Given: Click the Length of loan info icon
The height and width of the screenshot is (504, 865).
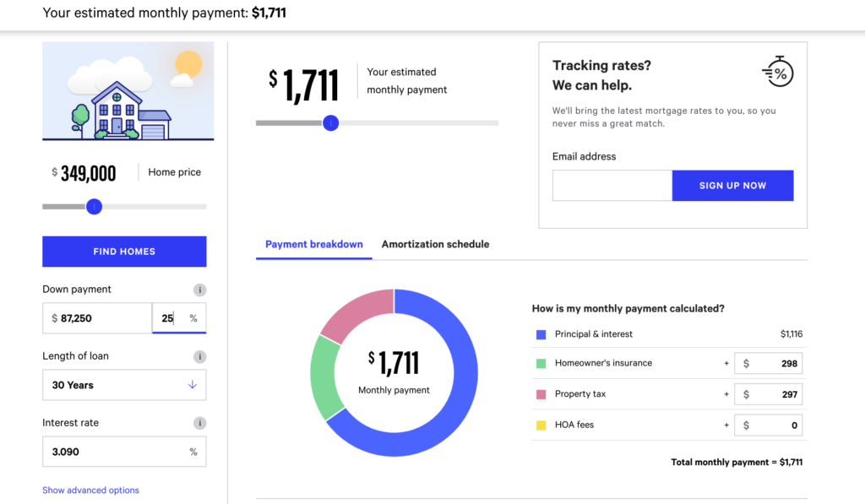Looking at the screenshot, I should 200,356.
